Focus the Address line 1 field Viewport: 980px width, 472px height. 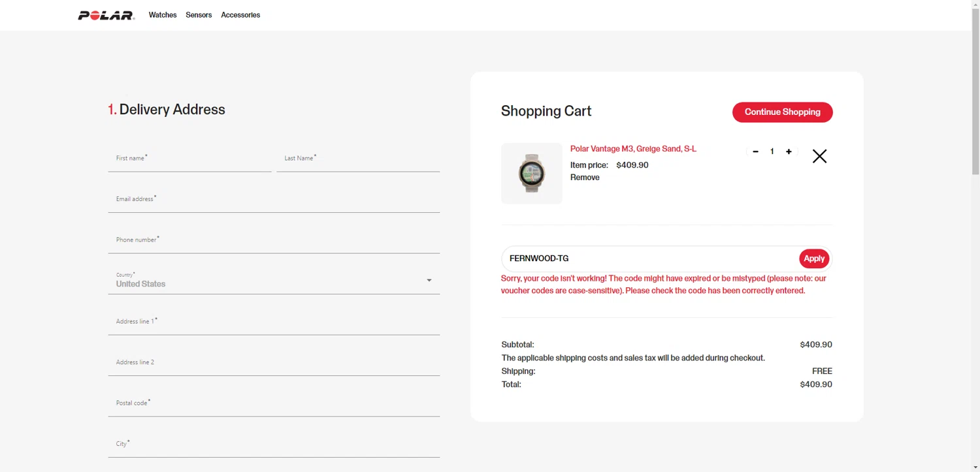[274, 322]
